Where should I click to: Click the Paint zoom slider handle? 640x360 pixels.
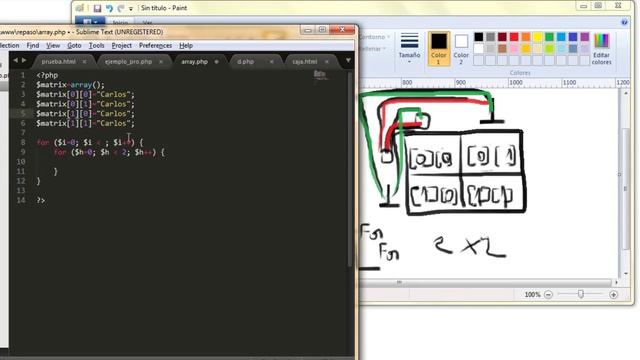click(x=581, y=294)
